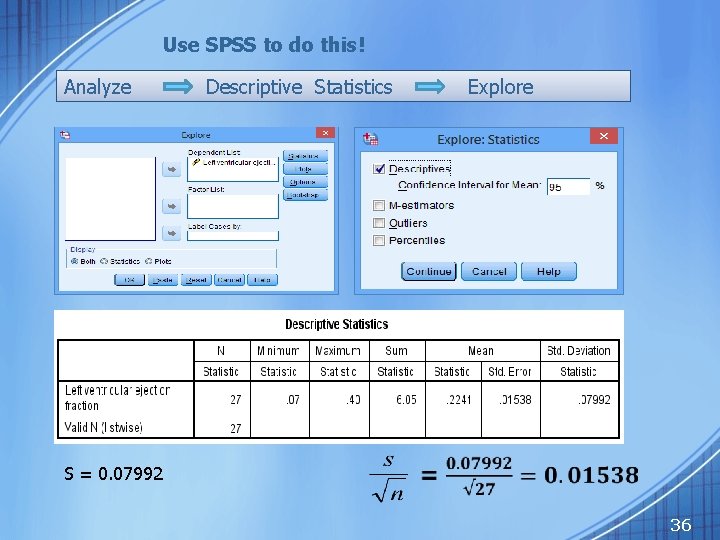Select the Both display radio button
Screen dimensions: 720x540
pyautogui.click(x=74, y=261)
